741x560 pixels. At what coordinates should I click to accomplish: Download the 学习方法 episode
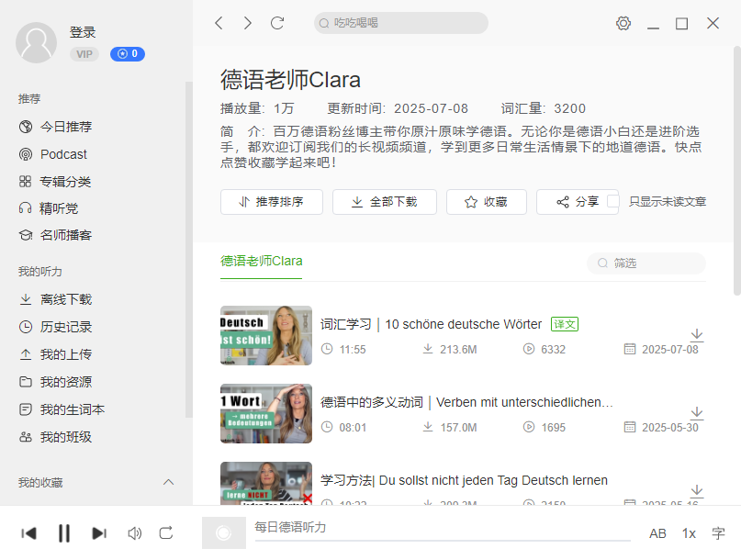click(x=697, y=491)
